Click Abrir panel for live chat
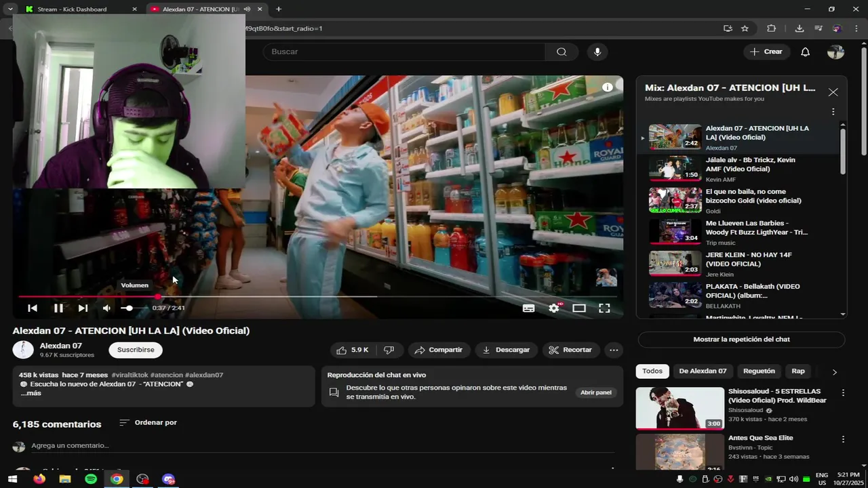 point(596,392)
